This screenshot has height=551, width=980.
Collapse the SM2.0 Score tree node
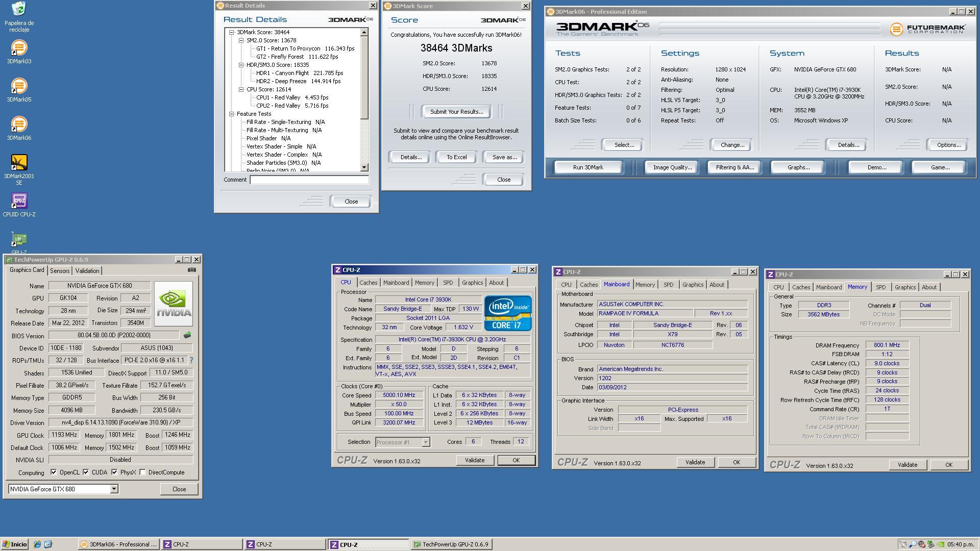[x=241, y=40]
